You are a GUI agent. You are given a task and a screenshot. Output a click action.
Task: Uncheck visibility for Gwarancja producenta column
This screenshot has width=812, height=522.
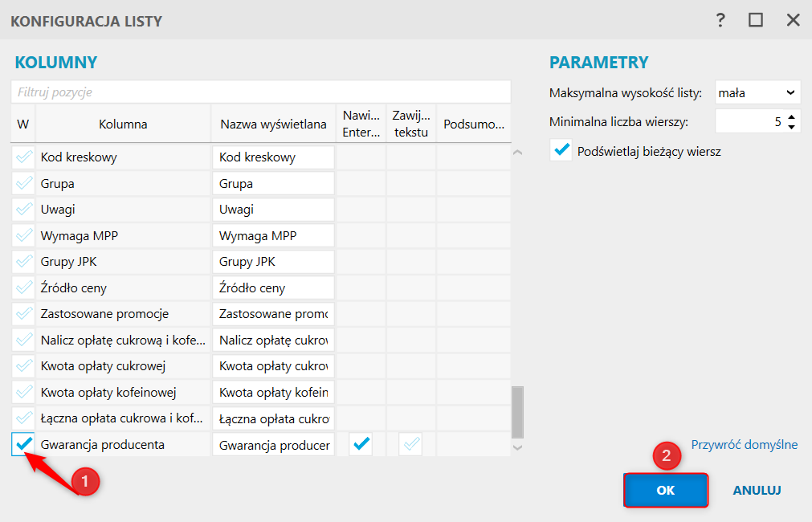(23, 444)
